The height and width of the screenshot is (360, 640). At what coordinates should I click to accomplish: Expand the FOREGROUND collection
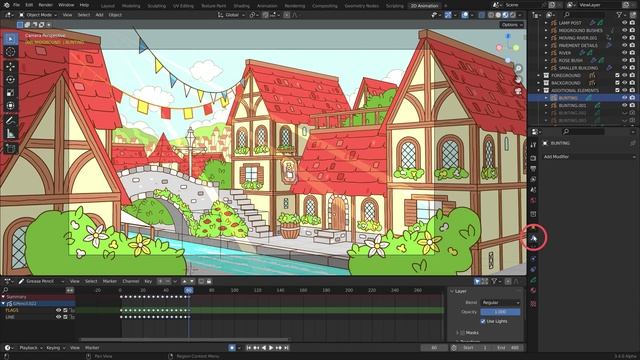(x=539, y=75)
